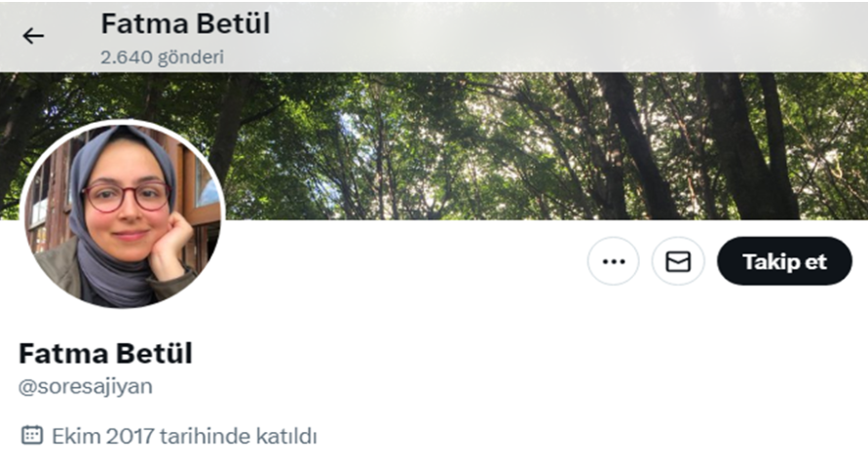The height and width of the screenshot is (467, 868).
Task: Go back using the left arrow
Action: (33, 36)
